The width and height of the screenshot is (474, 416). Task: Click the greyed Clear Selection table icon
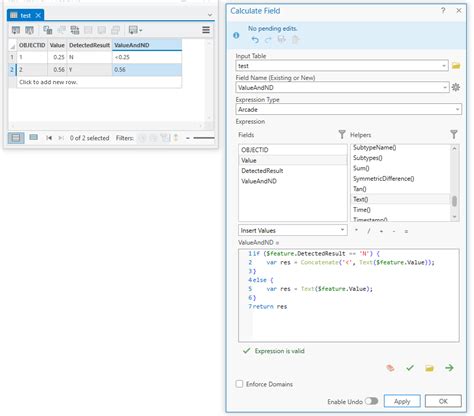click(88, 30)
